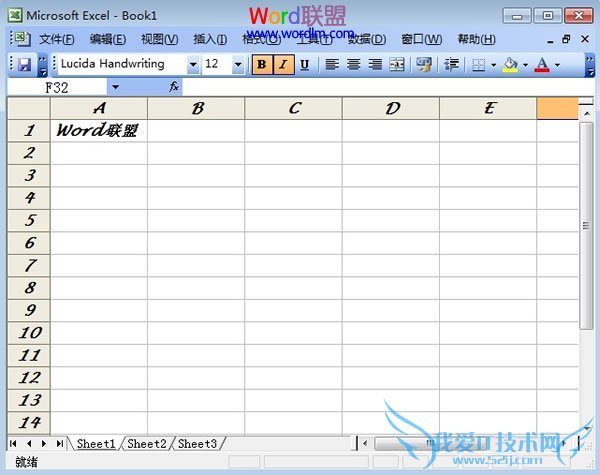Minimize the workbook window in menu bar
This screenshot has width=600, height=475.
[x=550, y=40]
